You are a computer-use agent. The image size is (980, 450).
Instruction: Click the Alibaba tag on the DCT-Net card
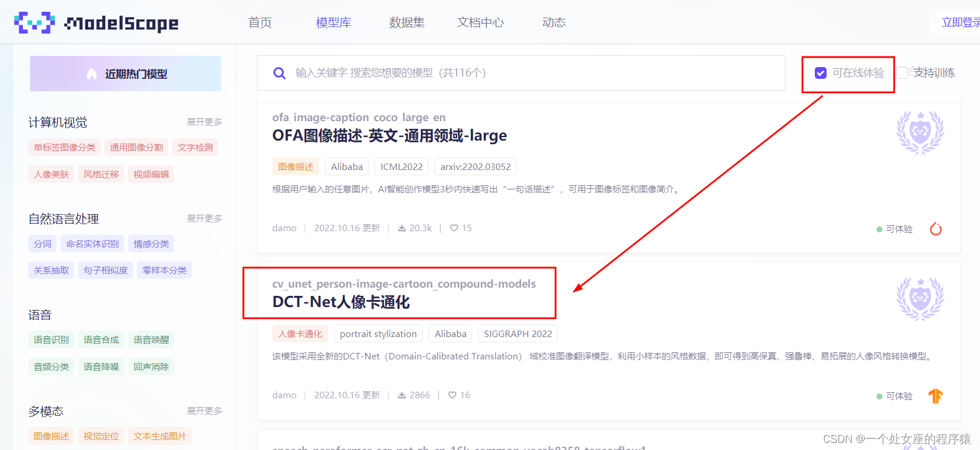[450, 334]
